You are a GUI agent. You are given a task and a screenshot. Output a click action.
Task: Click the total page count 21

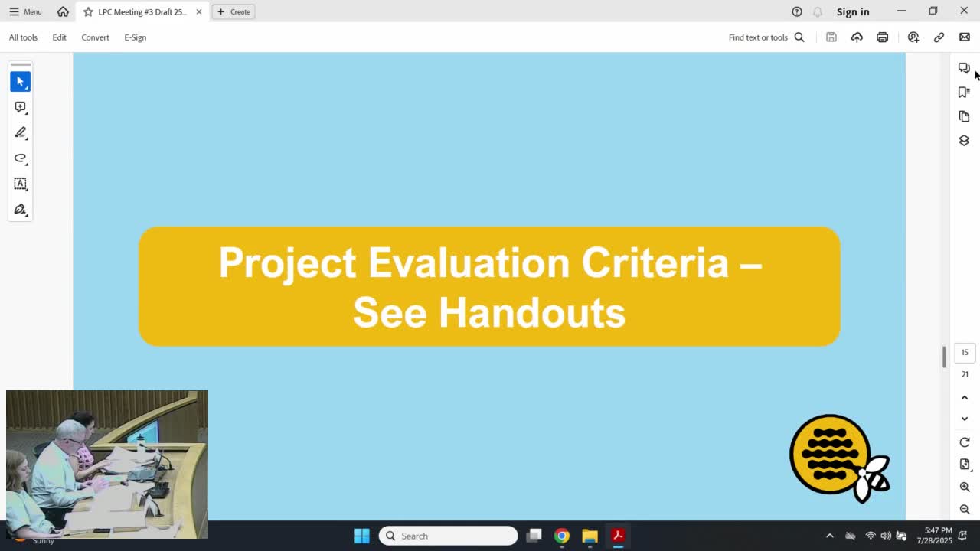(x=965, y=374)
